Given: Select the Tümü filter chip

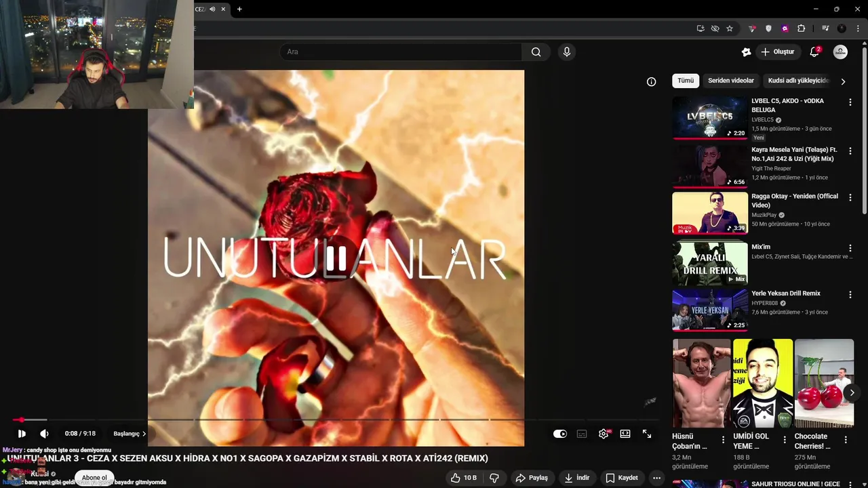Looking at the screenshot, I should [x=686, y=81].
